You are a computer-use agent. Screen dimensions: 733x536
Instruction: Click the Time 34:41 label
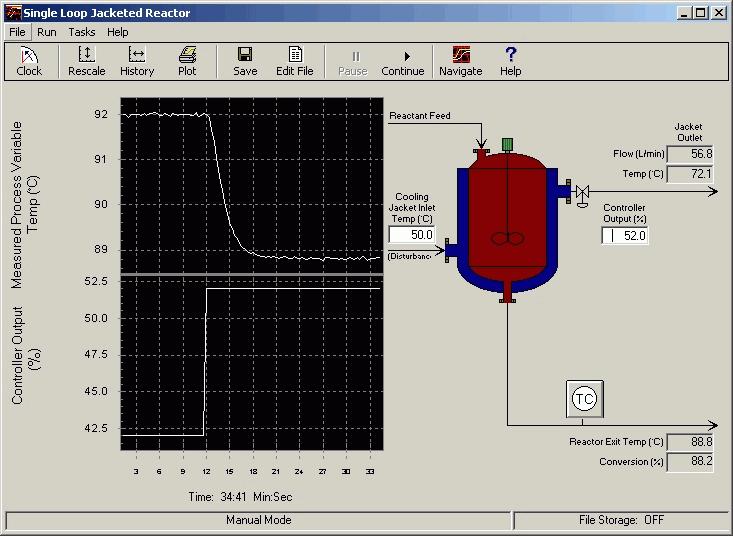tap(240, 497)
